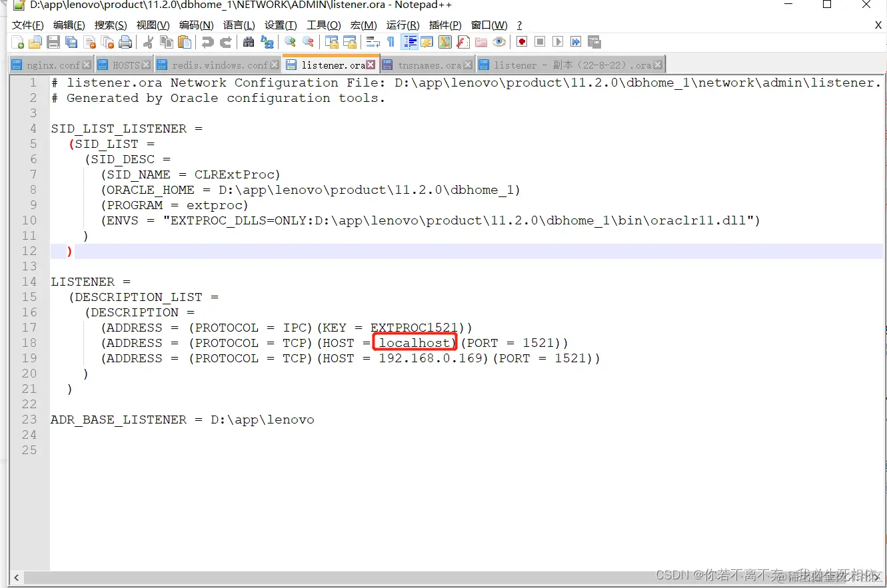
Task: Click 'localhost' host value on line 18
Action: point(415,343)
